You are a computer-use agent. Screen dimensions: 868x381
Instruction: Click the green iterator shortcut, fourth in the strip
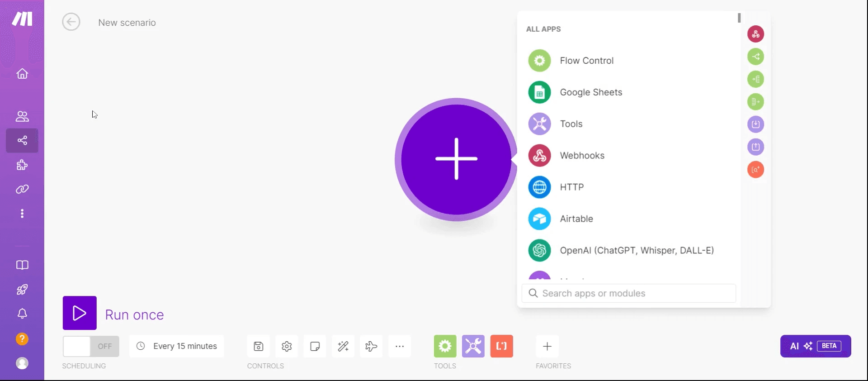click(x=755, y=102)
